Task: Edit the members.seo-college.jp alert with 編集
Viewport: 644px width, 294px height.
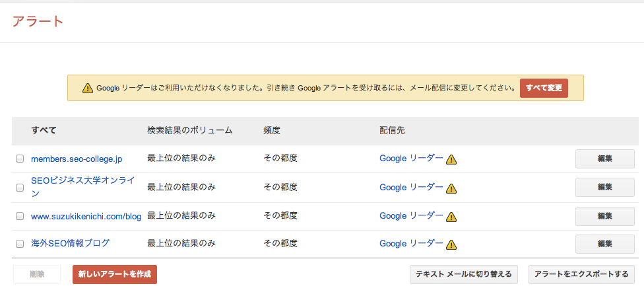Action: (604, 159)
